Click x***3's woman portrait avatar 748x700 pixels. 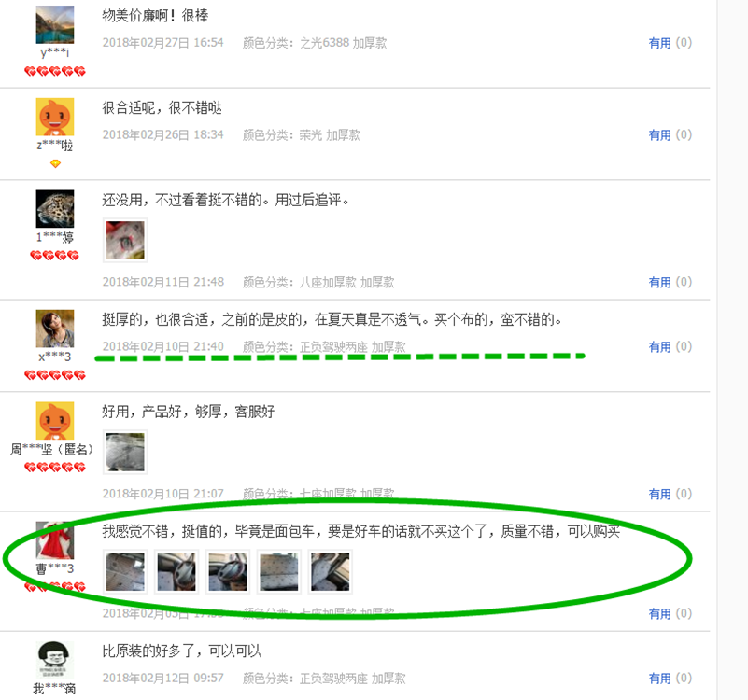55,329
